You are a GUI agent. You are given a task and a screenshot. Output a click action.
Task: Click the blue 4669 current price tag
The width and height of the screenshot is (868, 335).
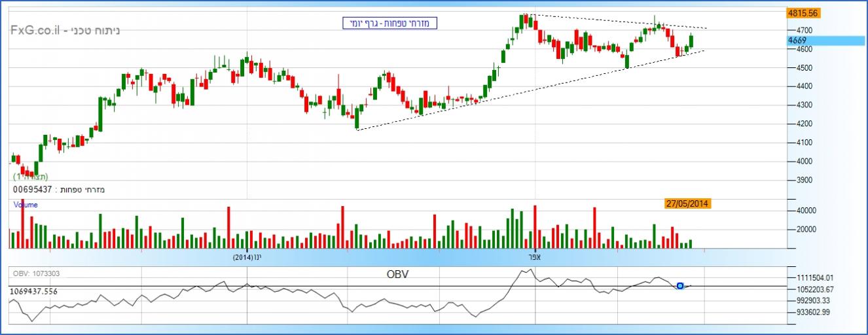797,41
